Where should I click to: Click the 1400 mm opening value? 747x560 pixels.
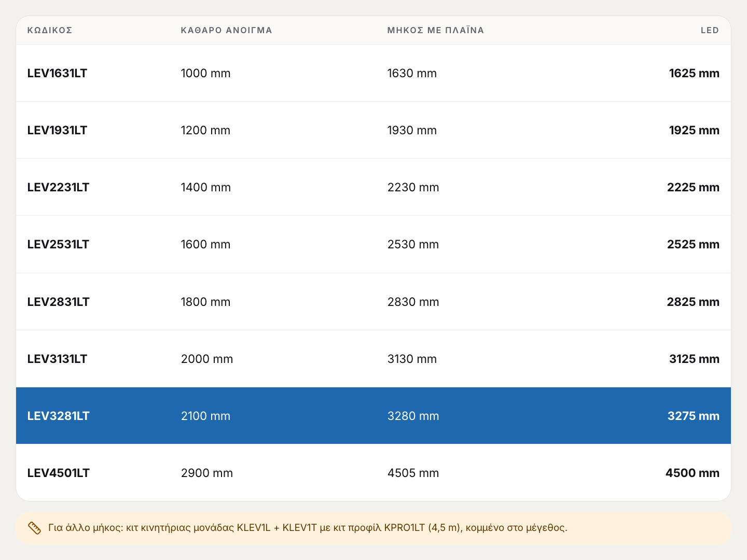click(x=206, y=187)
